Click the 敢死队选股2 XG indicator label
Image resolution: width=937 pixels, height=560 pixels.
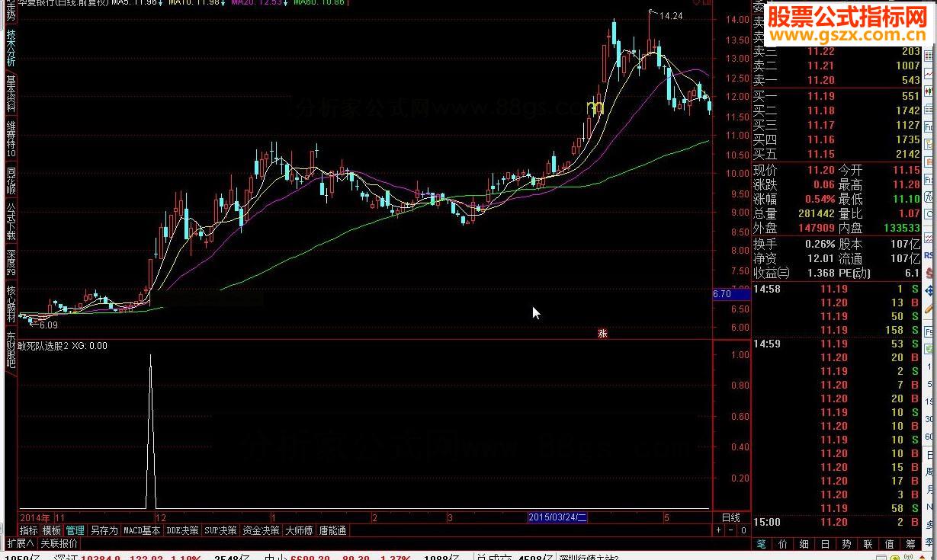click(x=63, y=346)
